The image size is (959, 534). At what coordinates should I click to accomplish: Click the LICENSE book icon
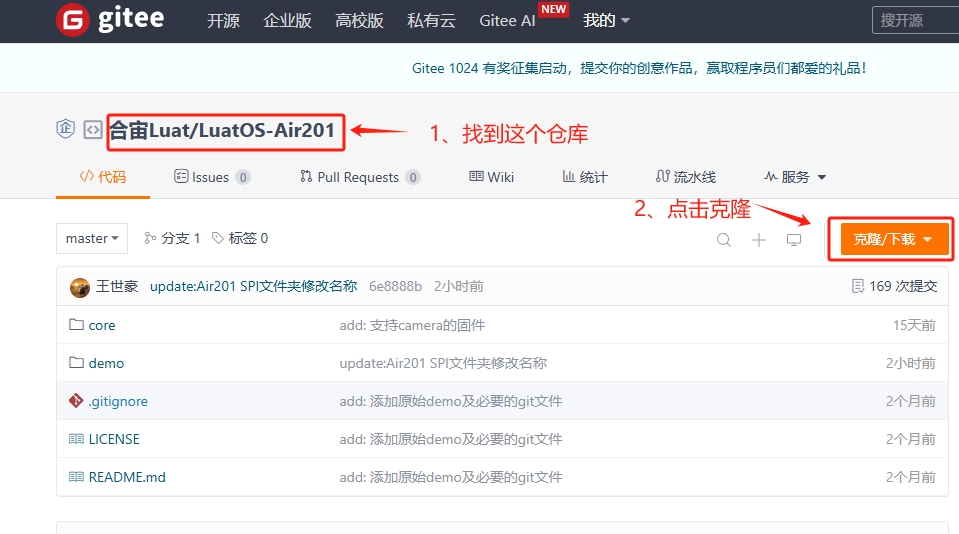pyautogui.click(x=76, y=439)
